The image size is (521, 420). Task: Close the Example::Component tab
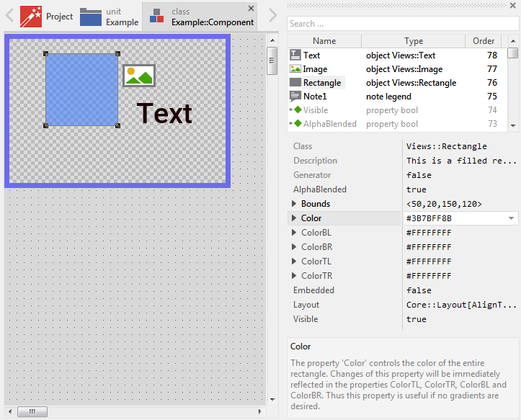coord(251,9)
